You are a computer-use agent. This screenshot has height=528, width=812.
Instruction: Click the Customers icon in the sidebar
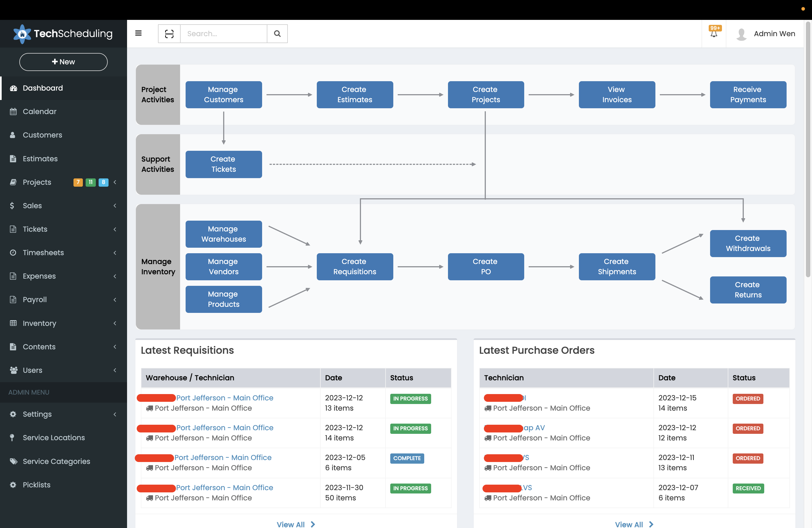click(13, 135)
